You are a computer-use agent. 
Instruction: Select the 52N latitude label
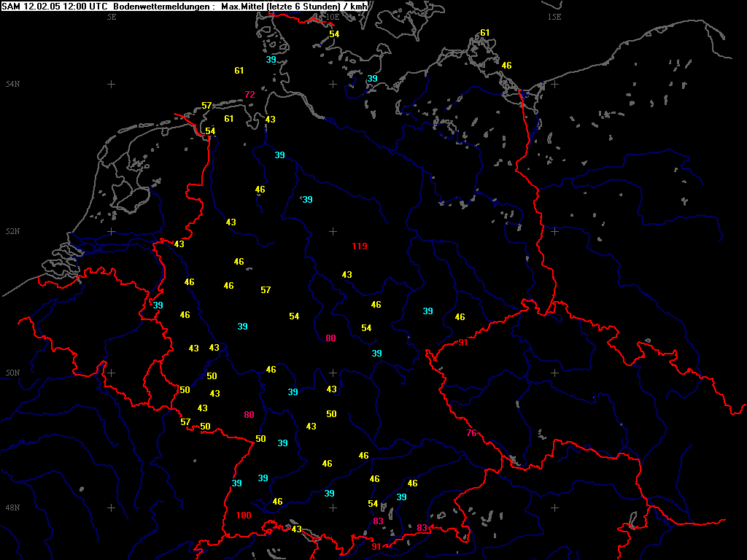pos(12,232)
